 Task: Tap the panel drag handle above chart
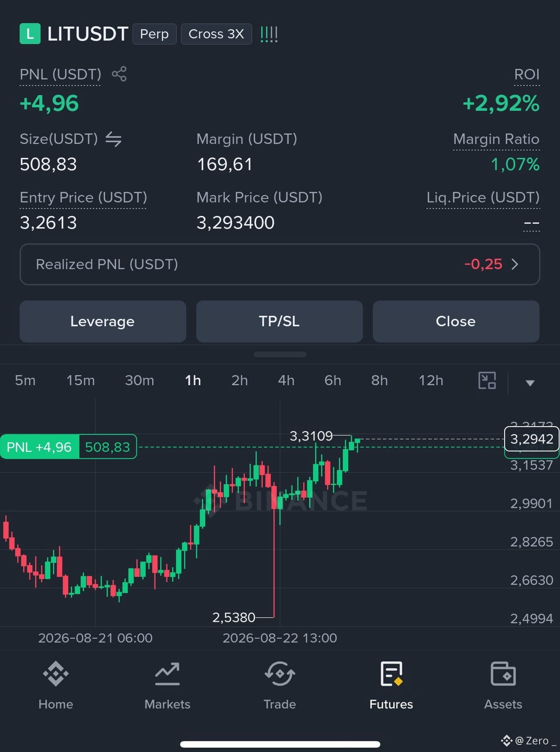280,355
